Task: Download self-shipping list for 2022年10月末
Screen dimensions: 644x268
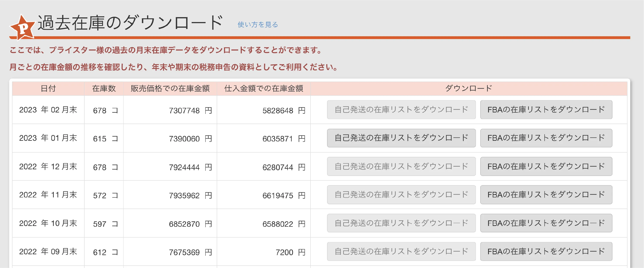Action: click(401, 223)
